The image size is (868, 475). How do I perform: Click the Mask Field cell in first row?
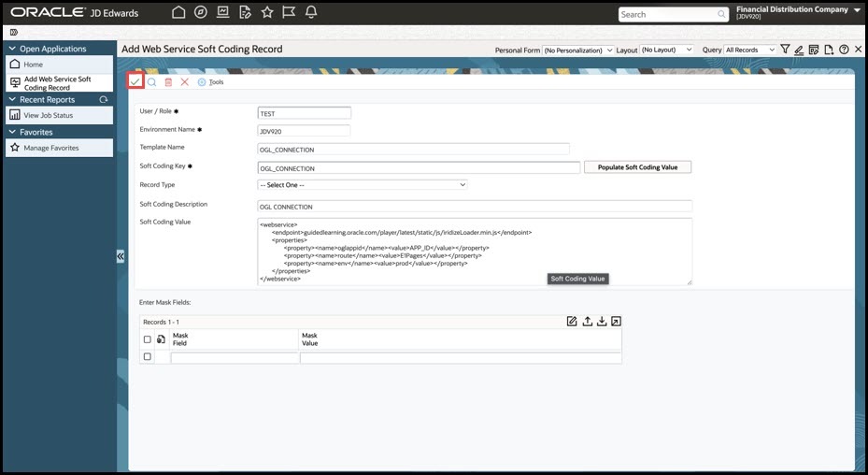coord(235,358)
